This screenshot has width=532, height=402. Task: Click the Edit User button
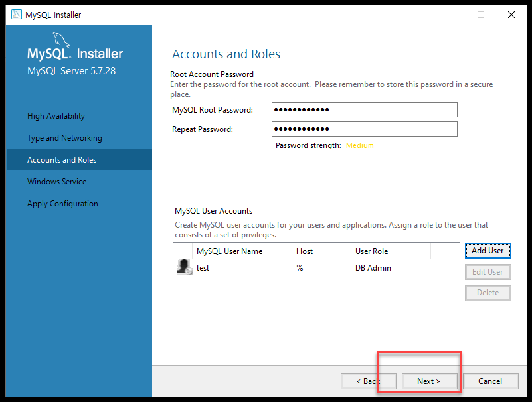click(x=488, y=272)
